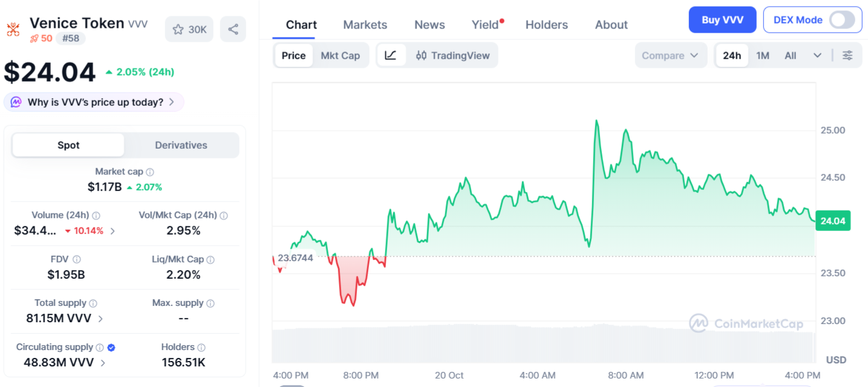
Task: Select All time range
Action: point(790,56)
